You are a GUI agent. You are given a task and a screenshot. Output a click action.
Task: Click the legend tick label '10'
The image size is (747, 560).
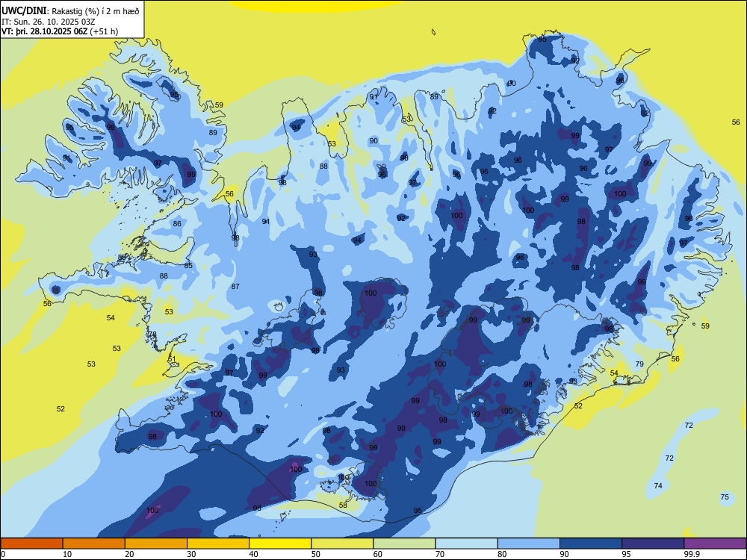coord(67,554)
